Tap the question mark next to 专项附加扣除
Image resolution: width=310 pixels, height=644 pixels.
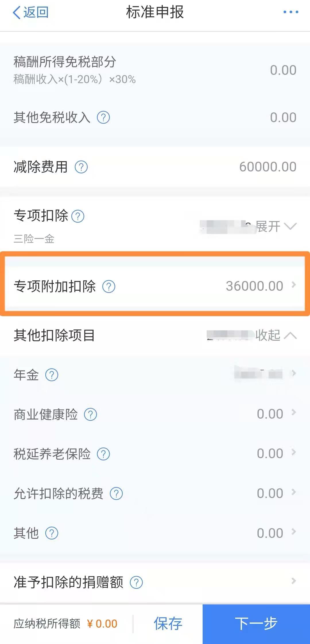coord(109,286)
